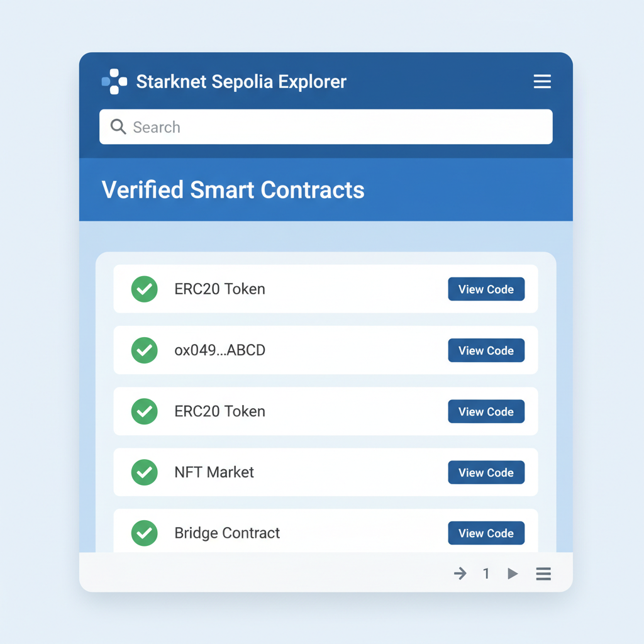This screenshot has width=644, height=644.
Task: Click the Verified Smart Contracts heading
Action: click(x=233, y=190)
